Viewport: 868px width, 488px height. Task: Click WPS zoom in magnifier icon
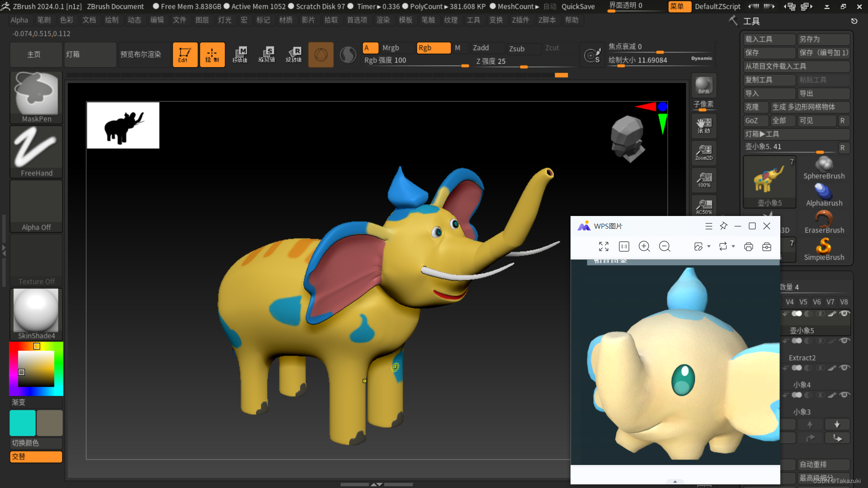click(644, 246)
